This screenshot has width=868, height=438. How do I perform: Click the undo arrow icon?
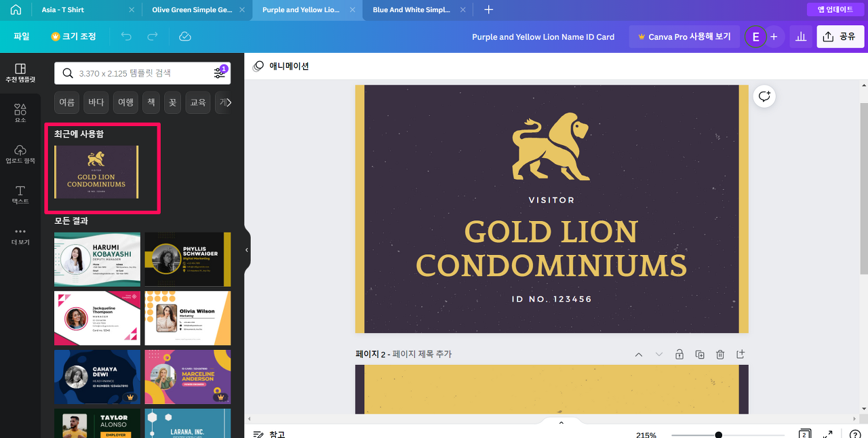[x=126, y=37]
